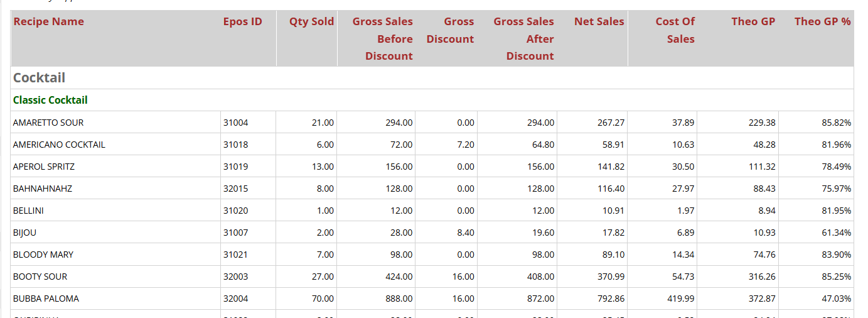868x318 pixels.
Task: Select the BELLINI recipe name
Action: (28, 211)
